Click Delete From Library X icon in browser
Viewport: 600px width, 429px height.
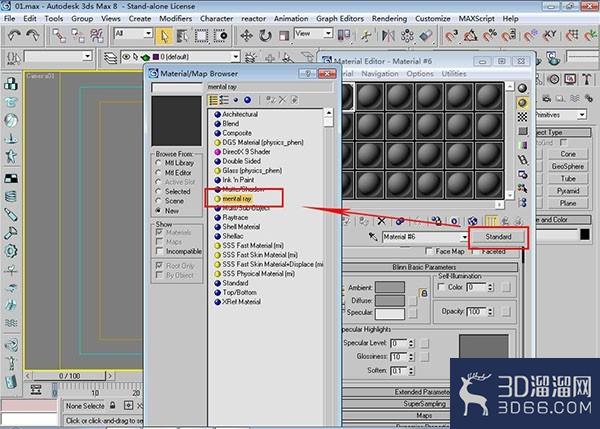pos(282,100)
